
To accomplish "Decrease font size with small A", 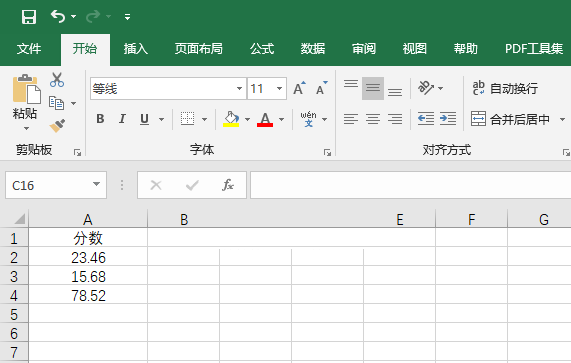I will (322, 88).
